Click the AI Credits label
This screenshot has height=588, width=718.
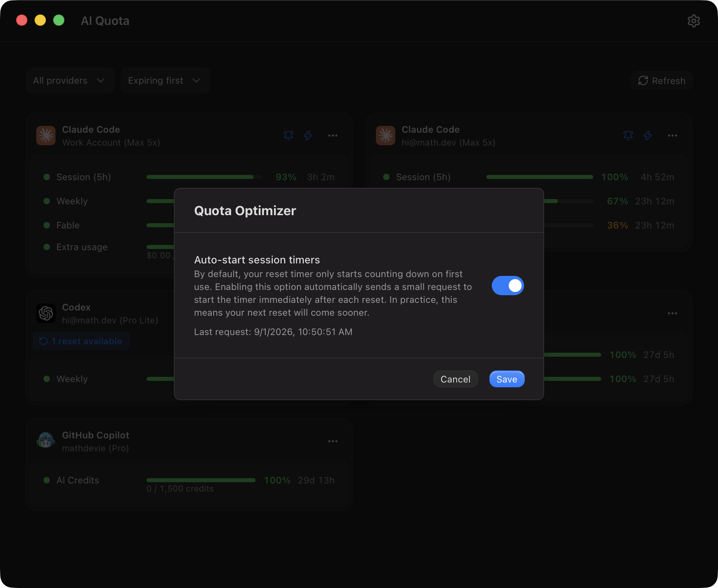click(78, 480)
